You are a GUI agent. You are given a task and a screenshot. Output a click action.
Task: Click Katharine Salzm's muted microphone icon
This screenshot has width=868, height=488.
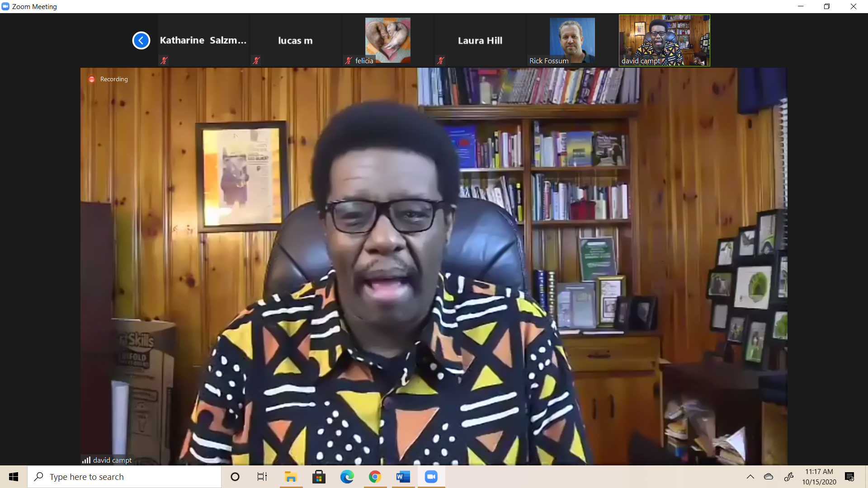pyautogui.click(x=164, y=61)
